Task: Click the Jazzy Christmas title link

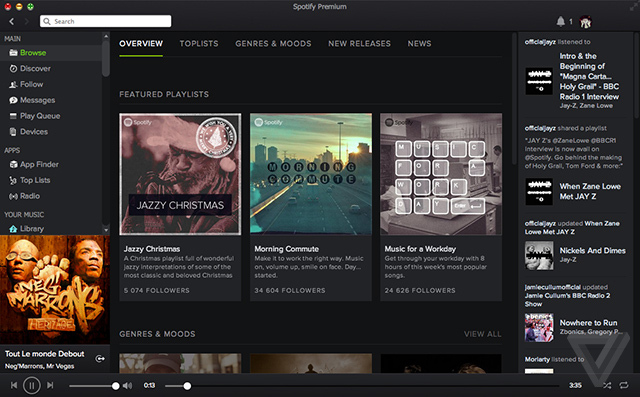Action: [x=152, y=249]
